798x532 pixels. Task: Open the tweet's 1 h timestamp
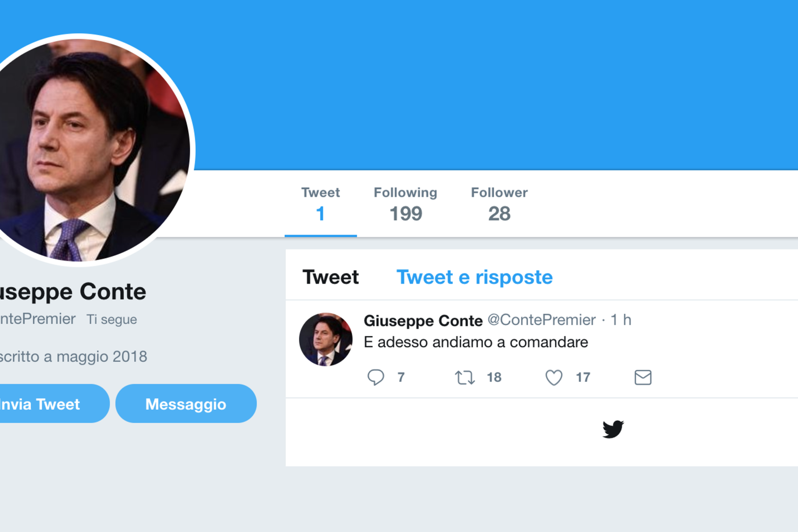tap(621, 320)
